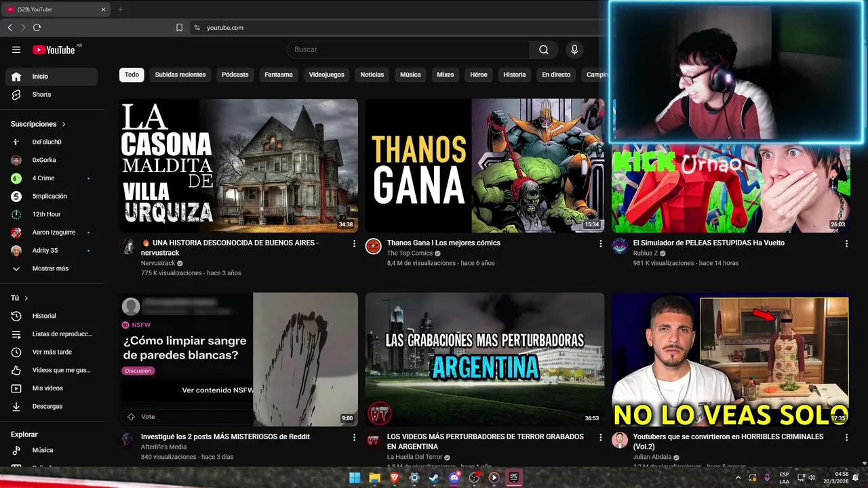The width and height of the screenshot is (868, 488).
Task: Open the 5mplicación subscription channel
Action: pyautogui.click(x=52, y=196)
